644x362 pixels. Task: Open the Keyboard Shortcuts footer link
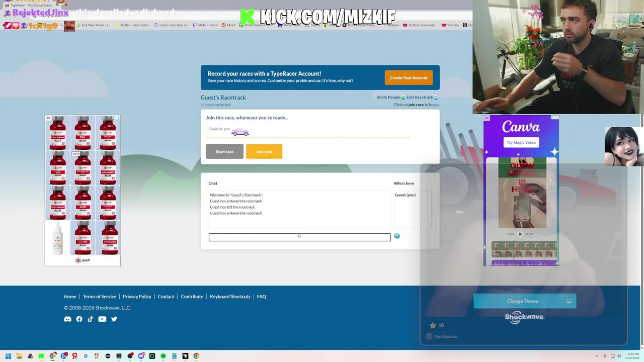(230, 297)
